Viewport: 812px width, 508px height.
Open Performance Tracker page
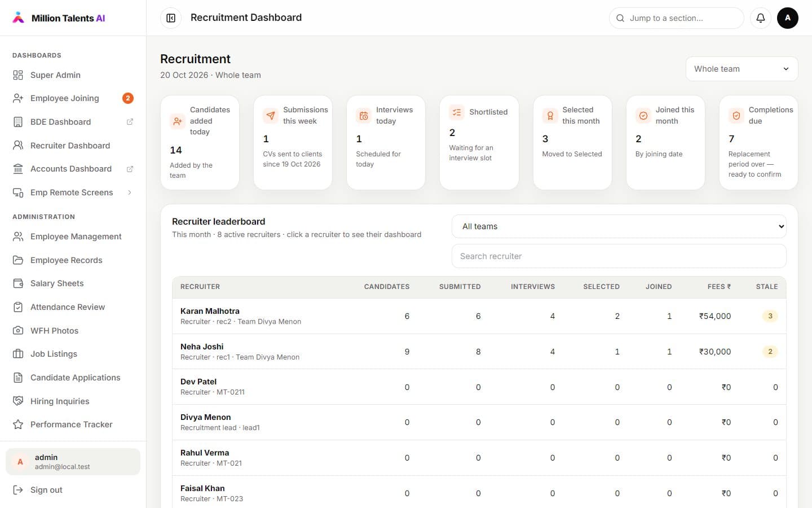(x=73, y=424)
